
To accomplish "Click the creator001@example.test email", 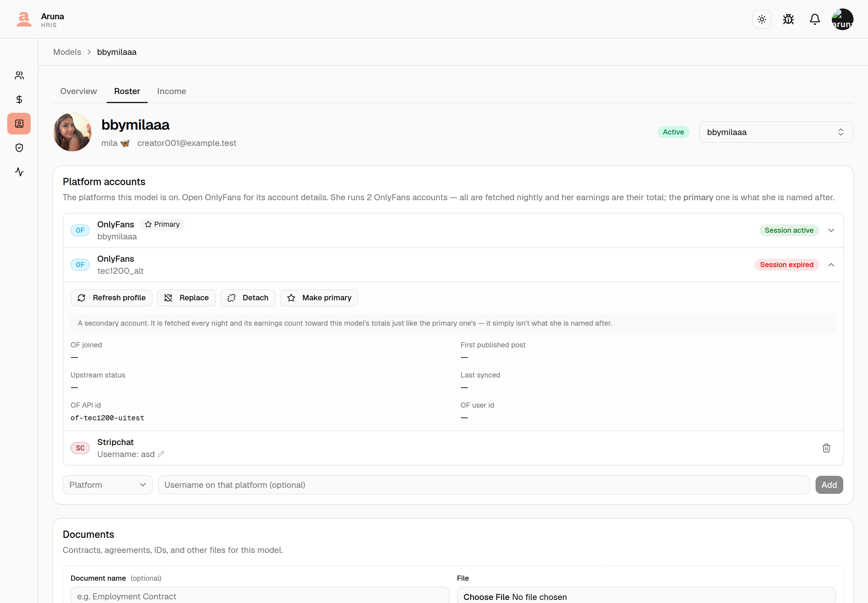I will tap(187, 143).
